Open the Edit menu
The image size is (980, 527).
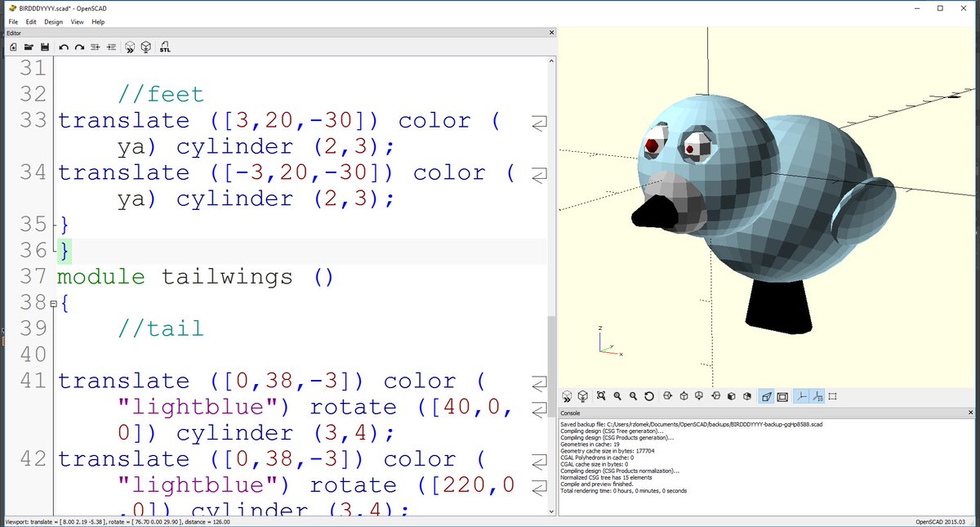[31, 21]
